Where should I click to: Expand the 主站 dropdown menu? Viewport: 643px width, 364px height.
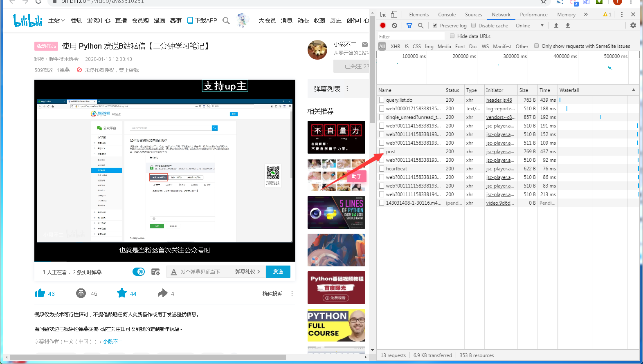pyautogui.click(x=56, y=20)
